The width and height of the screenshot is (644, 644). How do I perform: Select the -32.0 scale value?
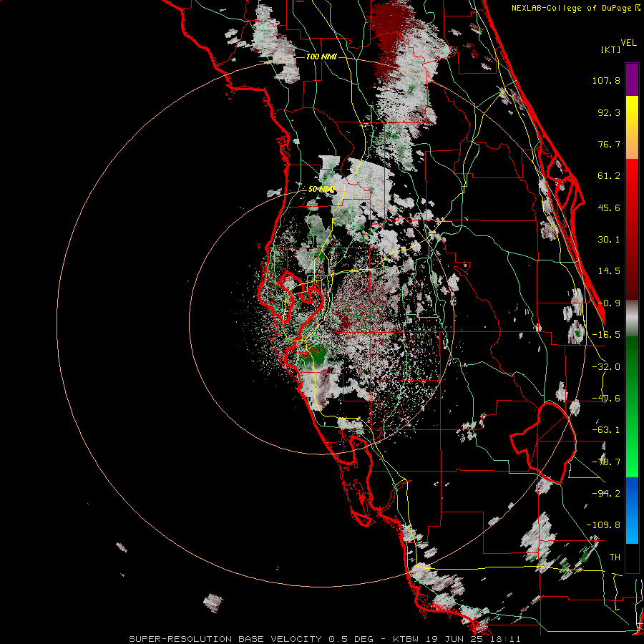point(606,367)
